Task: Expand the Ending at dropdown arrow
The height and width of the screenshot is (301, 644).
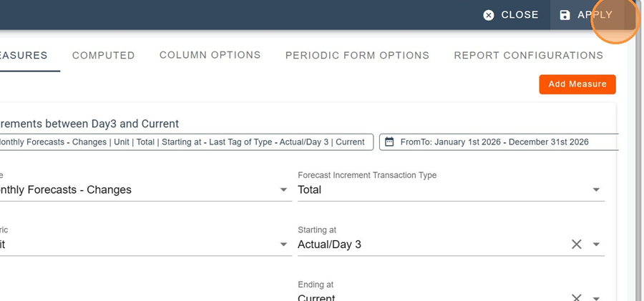Action: coord(597,297)
